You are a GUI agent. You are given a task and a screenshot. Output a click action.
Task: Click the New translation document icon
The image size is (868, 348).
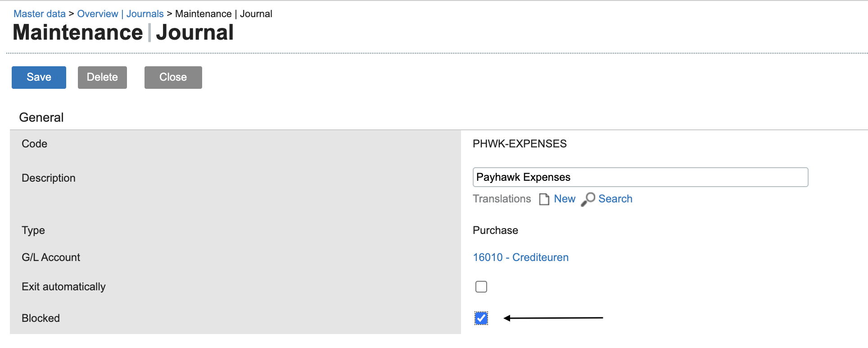pos(544,199)
